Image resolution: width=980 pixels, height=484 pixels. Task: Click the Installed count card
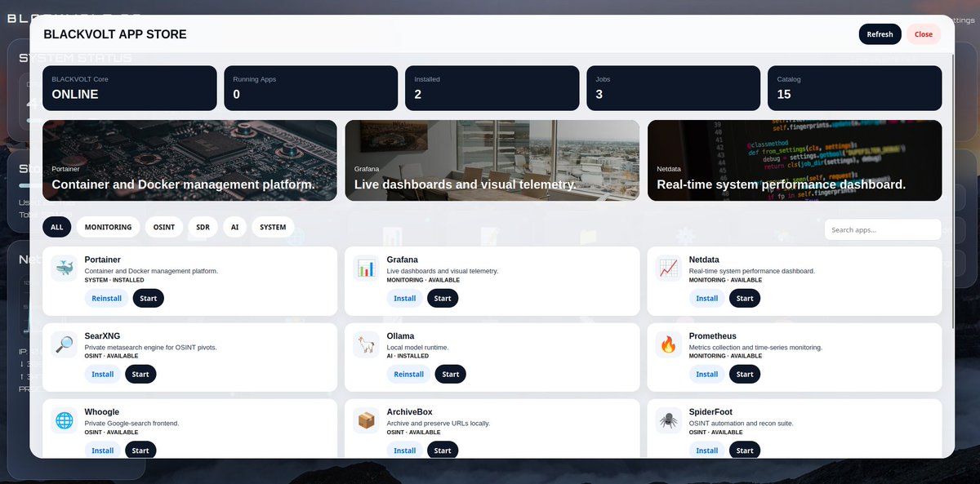pyautogui.click(x=492, y=88)
